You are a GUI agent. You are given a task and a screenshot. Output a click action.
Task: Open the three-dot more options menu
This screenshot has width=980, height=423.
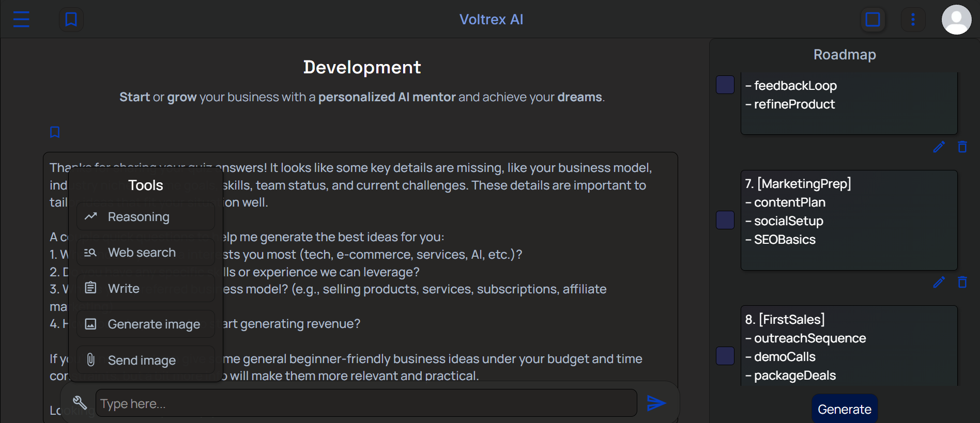tap(913, 20)
